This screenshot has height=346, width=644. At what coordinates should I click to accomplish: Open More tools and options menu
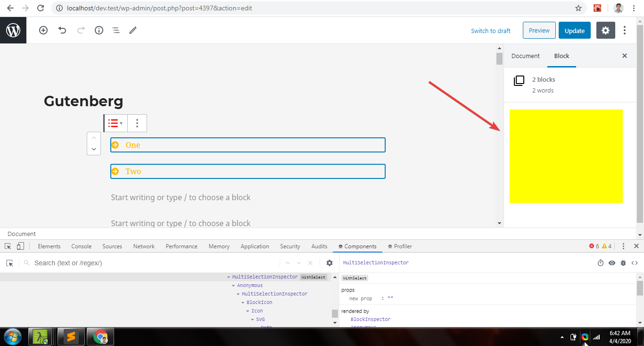tap(625, 30)
